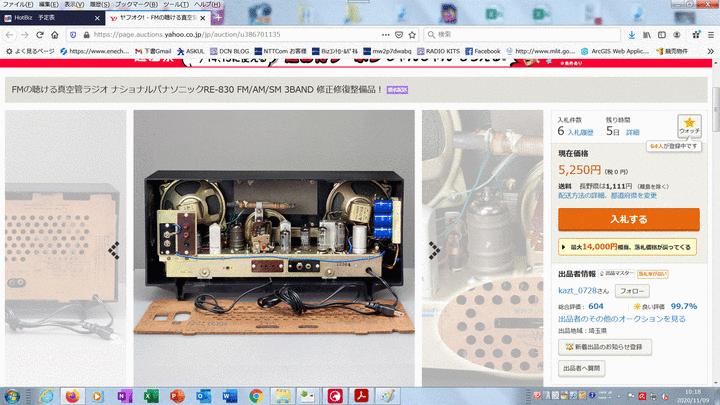Show previous radio image with left arrow
The height and width of the screenshot is (405, 720).
pos(114,250)
